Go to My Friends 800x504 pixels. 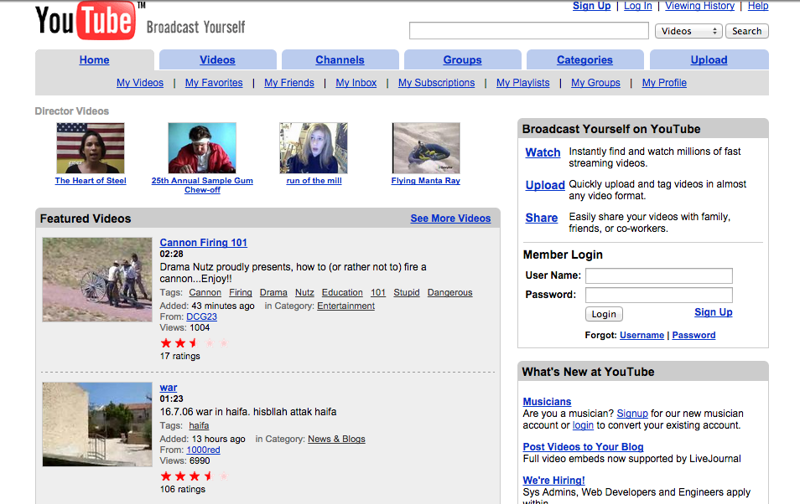click(x=289, y=83)
